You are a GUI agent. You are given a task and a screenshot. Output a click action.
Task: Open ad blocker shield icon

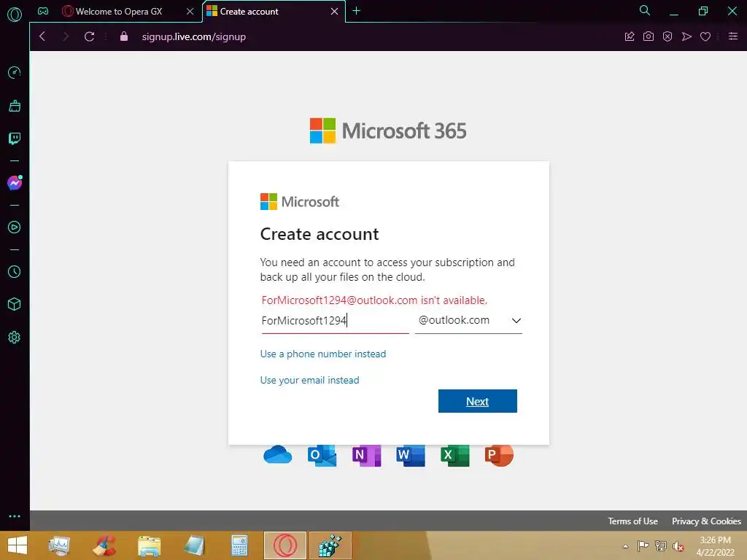coord(667,36)
